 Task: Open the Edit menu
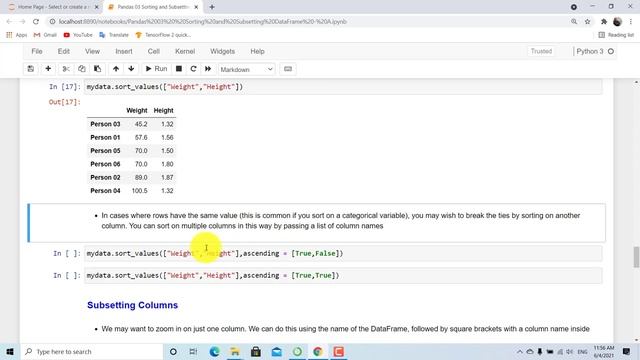64,51
